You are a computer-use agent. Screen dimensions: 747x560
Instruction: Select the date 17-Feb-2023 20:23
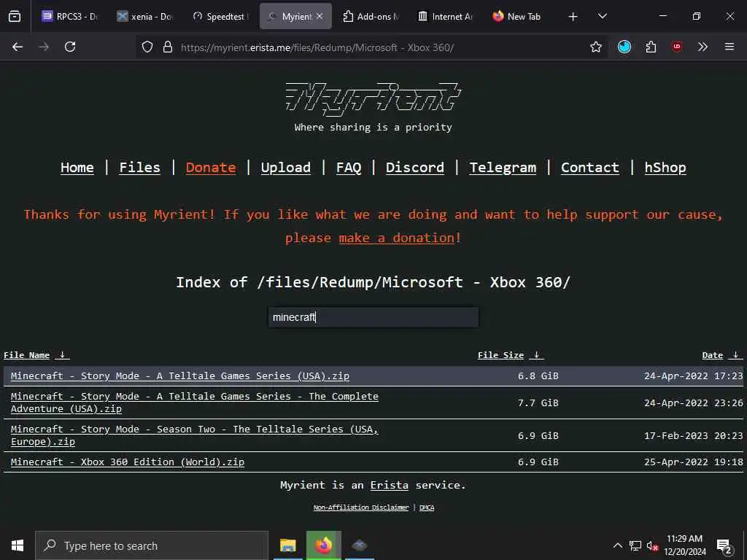tap(693, 436)
